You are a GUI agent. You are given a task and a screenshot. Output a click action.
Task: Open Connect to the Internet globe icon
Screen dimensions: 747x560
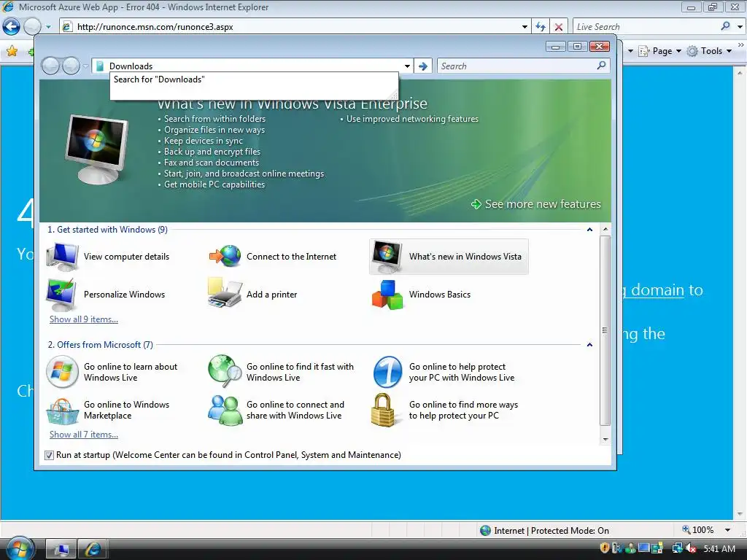[x=225, y=256]
